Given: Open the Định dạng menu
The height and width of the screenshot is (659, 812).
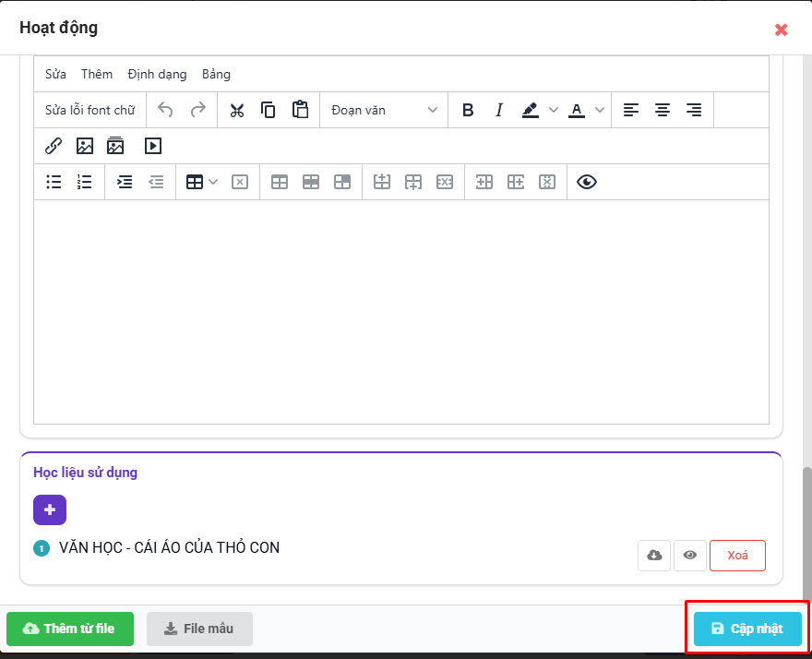Looking at the screenshot, I should (157, 74).
